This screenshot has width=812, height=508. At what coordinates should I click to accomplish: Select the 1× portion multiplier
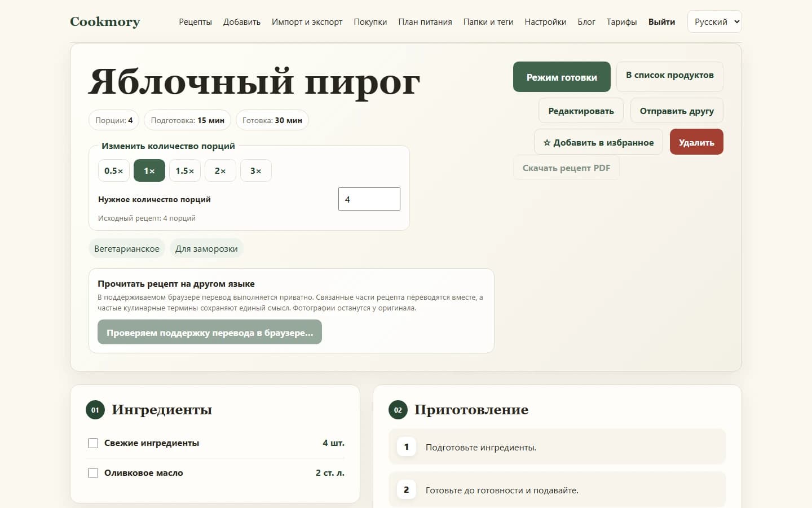[x=149, y=170]
